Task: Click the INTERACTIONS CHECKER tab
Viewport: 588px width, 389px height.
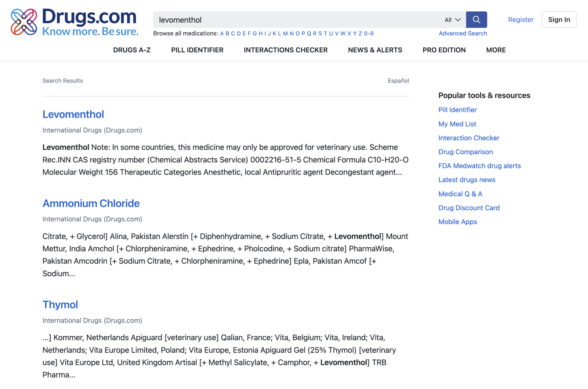Action: [x=286, y=49]
